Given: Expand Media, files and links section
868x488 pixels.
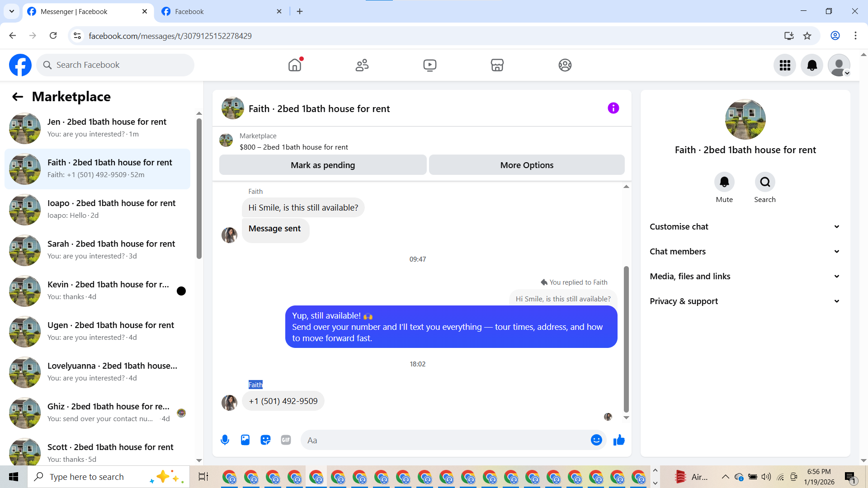Looking at the screenshot, I should [745, 276].
